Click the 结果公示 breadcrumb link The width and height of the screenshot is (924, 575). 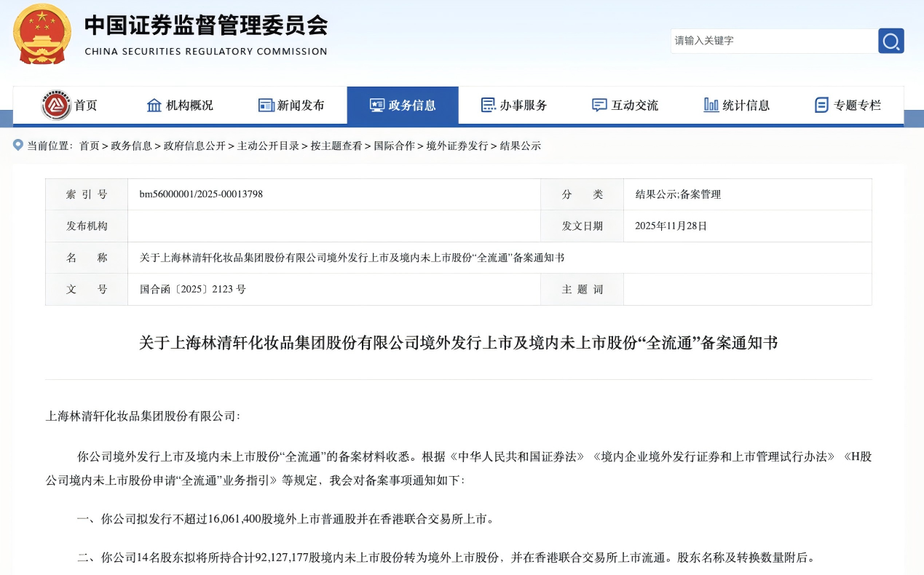coord(521,146)
